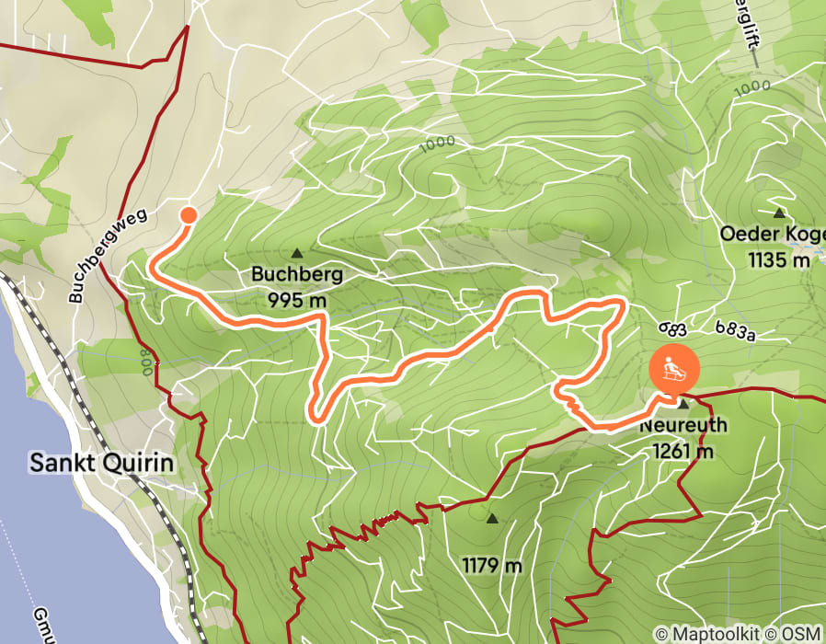Screen dimensions: 826x644
Task: Click the 800 contour line label
Action: pos(146,362)
